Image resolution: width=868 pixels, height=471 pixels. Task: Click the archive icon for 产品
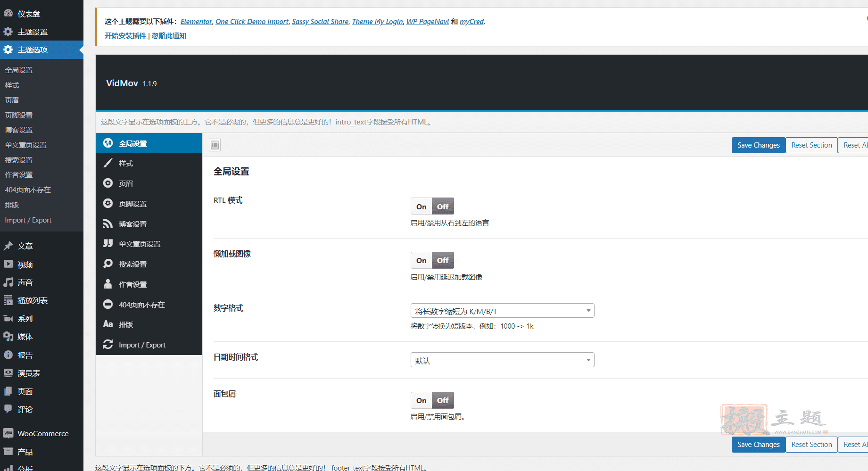click(x=8, y=452)
